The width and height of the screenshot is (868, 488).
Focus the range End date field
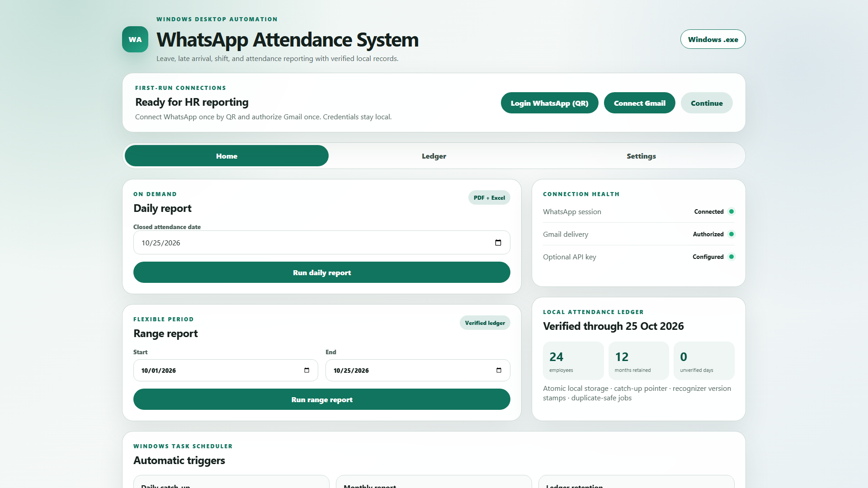click(x=418, y=370)
